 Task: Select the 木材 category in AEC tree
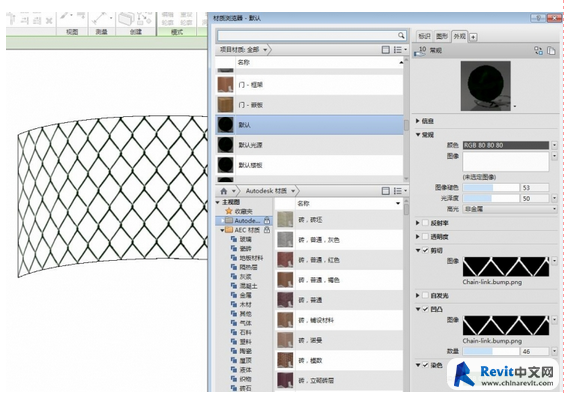point(241,305)
